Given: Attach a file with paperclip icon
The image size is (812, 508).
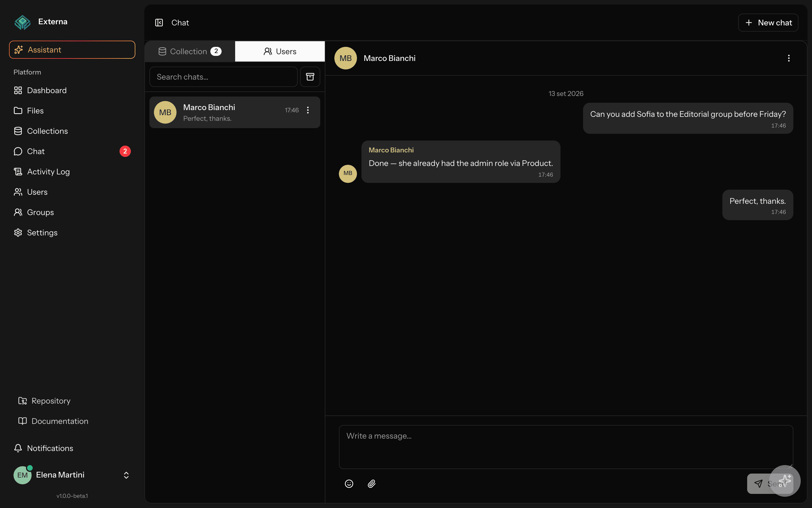Looking at the screenshot, I should point(371,484).
